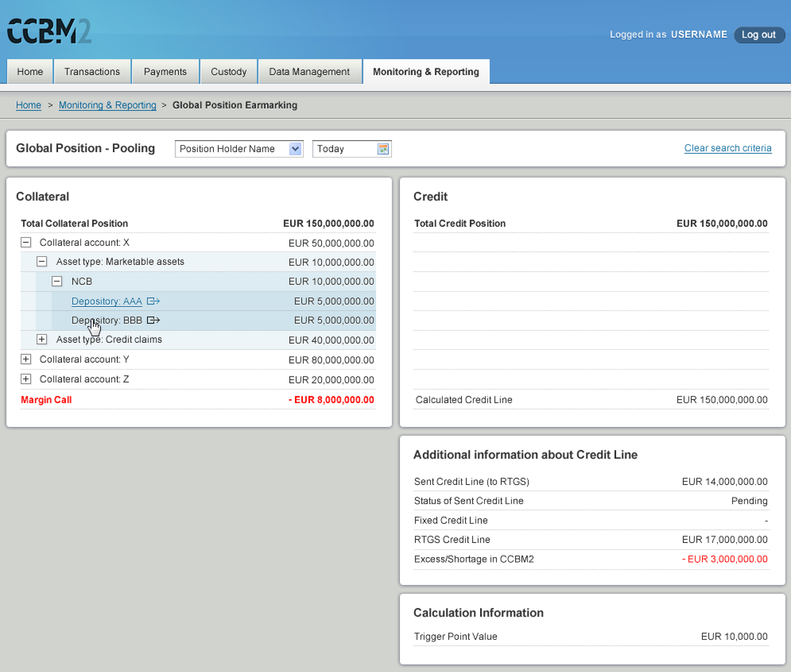Open the calendar picker icon beside Today
791x672 pixels.
point(383,149)
